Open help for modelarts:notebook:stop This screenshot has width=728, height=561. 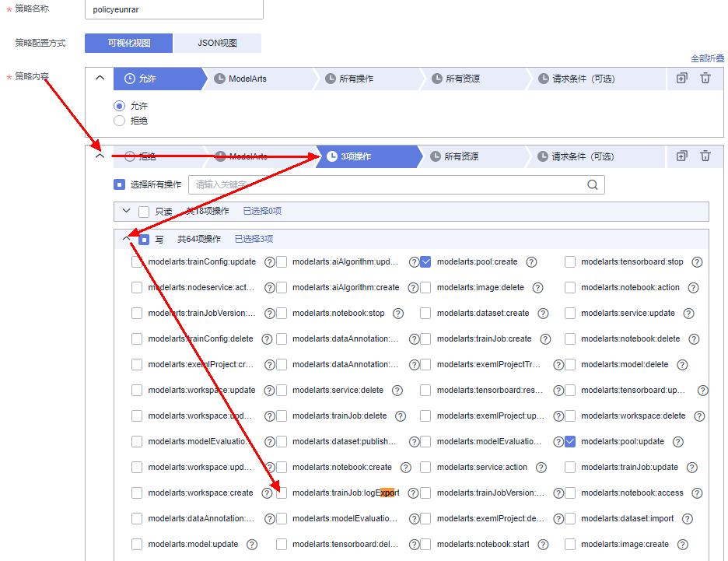pos(398,314)
